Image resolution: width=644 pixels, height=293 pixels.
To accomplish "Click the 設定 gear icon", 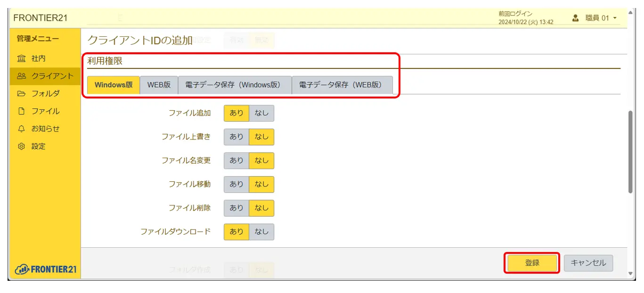I will click(x=22, y=146).
